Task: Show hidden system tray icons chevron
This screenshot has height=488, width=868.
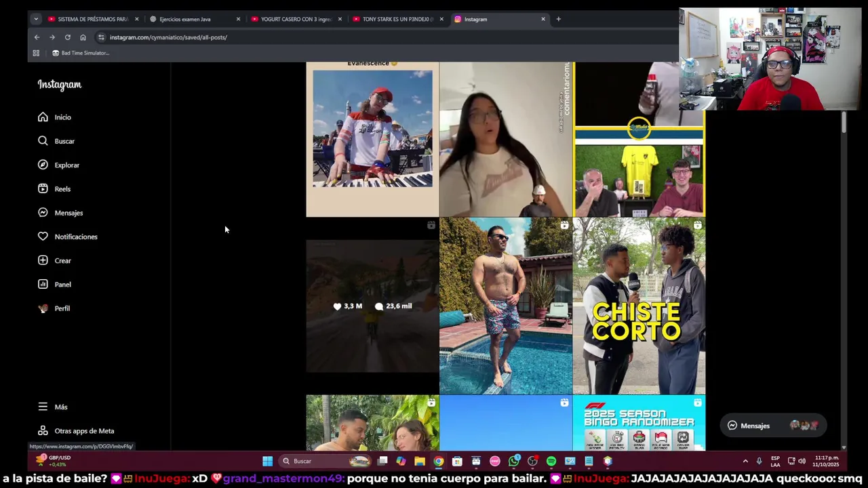Action: click(x=745, y=461)
